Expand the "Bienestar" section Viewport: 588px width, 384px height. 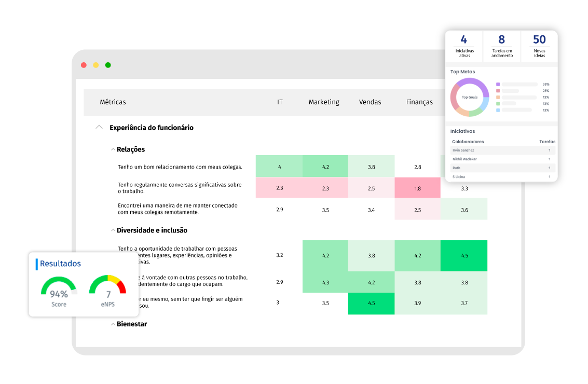[x=113, y=323]
